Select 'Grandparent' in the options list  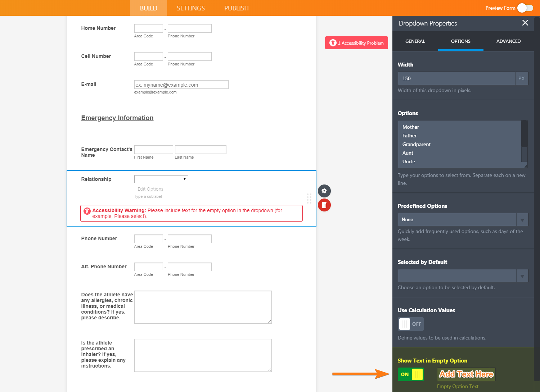tap(417, 144)
